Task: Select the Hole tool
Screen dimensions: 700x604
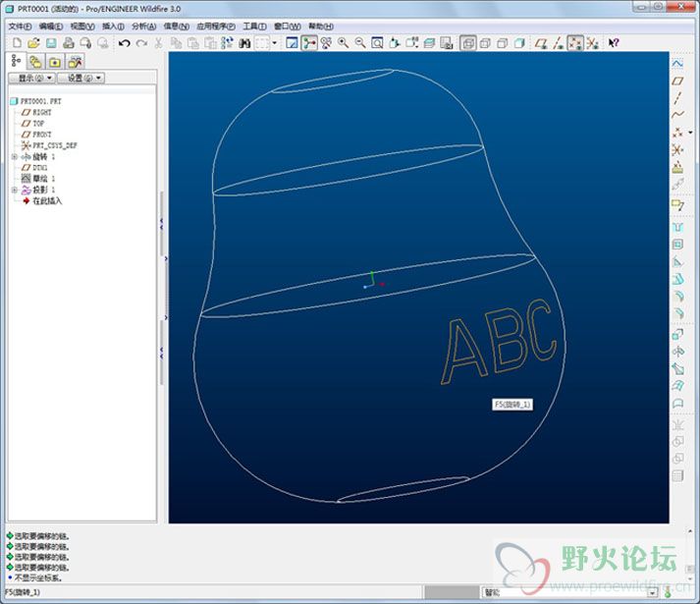Action: coord(677,228)
